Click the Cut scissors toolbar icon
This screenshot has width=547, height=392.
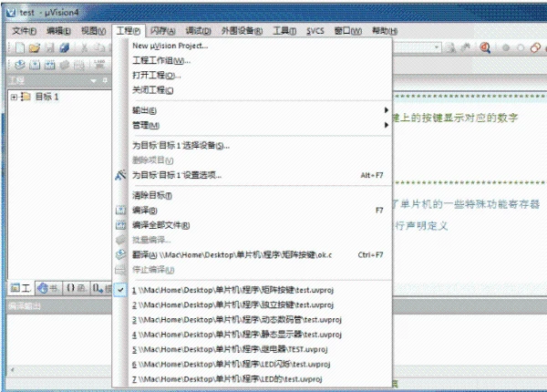[84, 47]
